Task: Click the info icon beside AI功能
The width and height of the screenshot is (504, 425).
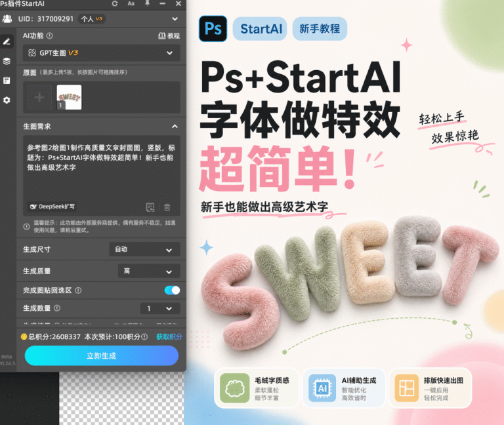Action: coord(49,35)
